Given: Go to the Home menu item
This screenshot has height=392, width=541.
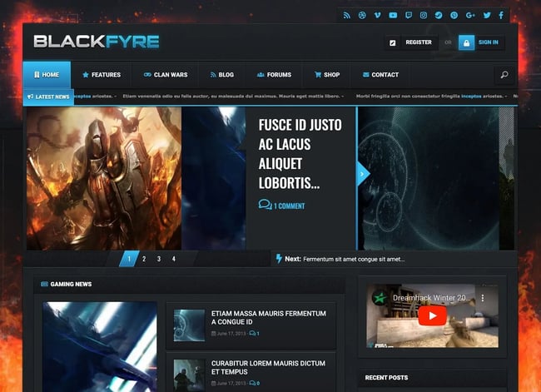Looking at the screenshot, I should click(x=47, y=75).
